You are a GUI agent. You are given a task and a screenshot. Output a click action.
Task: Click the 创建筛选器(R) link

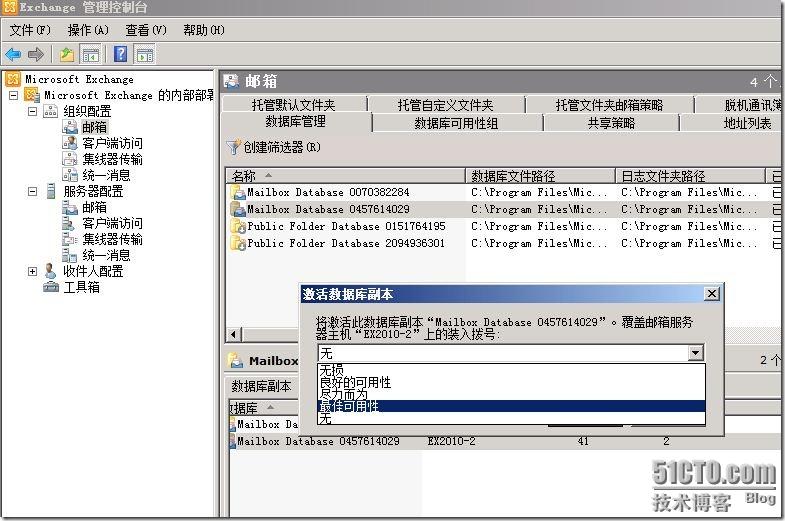pyautogui.click(x=282, y=147)
